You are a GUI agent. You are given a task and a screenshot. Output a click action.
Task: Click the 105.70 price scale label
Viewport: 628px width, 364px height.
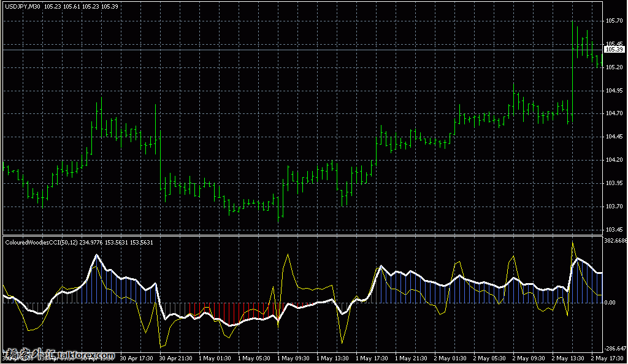pyautogui.click(x=615, y=21)
